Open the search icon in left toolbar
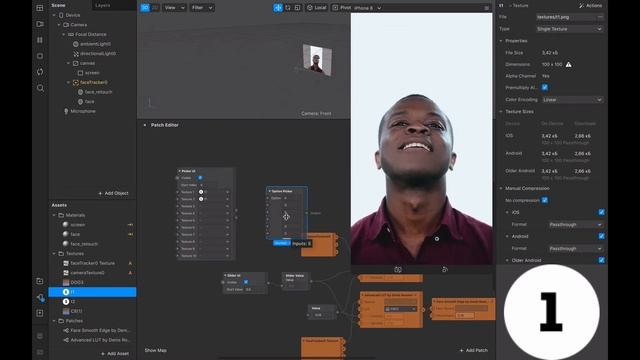 40,88
